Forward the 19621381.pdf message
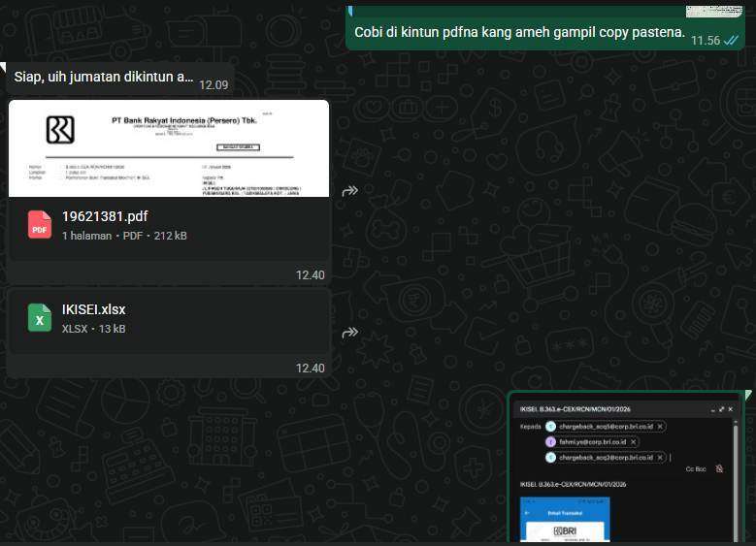 coord(350,191)
